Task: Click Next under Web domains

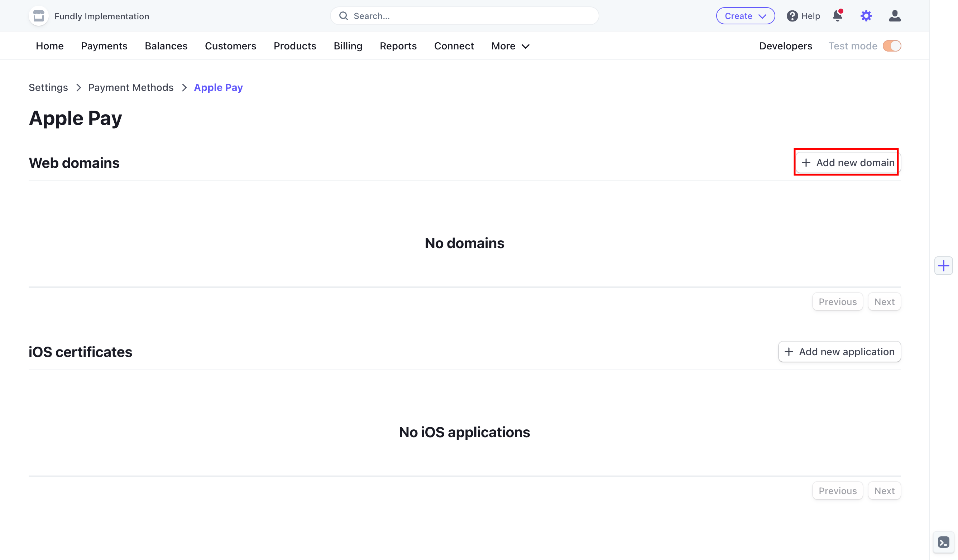Action: pos(884,301)
